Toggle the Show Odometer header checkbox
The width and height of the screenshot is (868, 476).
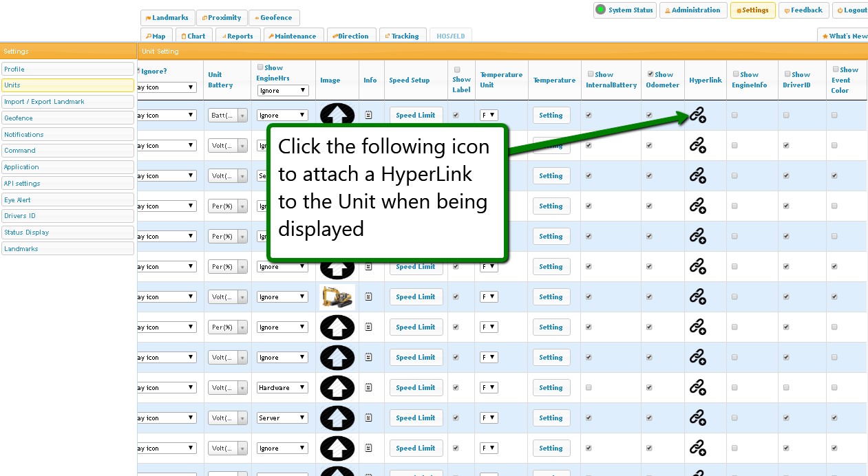(x=651, y=74)
